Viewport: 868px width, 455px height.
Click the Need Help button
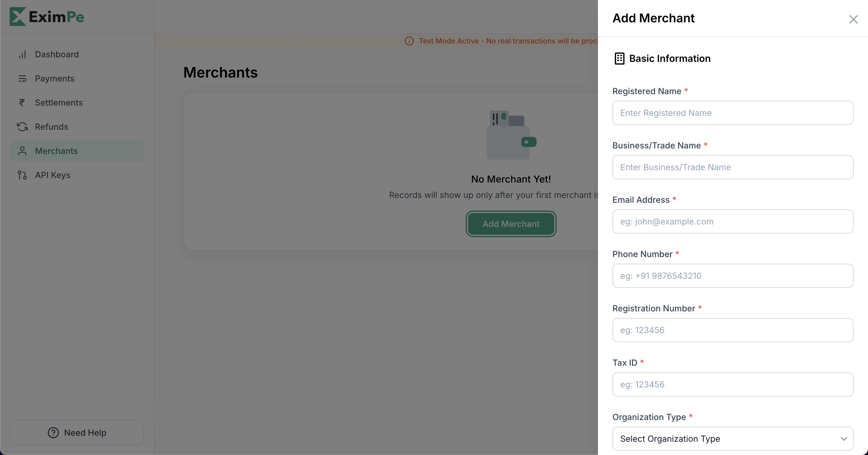[x=77, y=433]
